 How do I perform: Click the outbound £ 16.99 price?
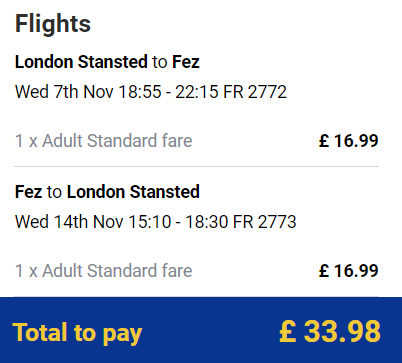[x=349, y=140]
